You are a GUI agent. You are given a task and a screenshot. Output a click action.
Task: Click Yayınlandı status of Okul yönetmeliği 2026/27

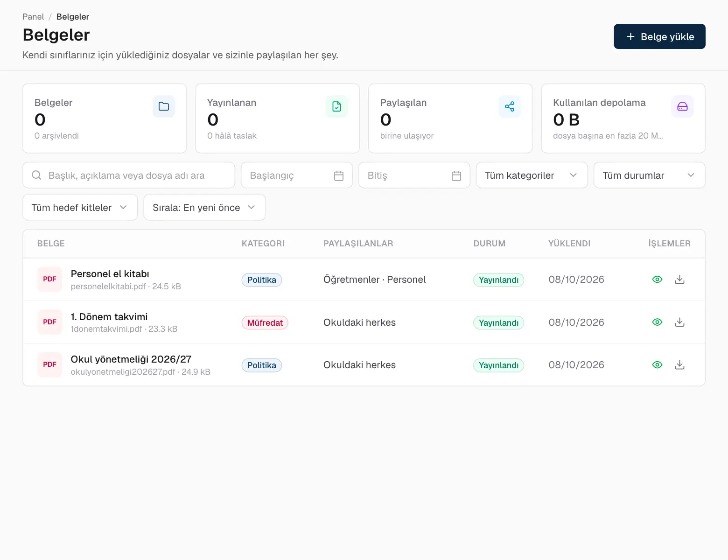[499, 365]
